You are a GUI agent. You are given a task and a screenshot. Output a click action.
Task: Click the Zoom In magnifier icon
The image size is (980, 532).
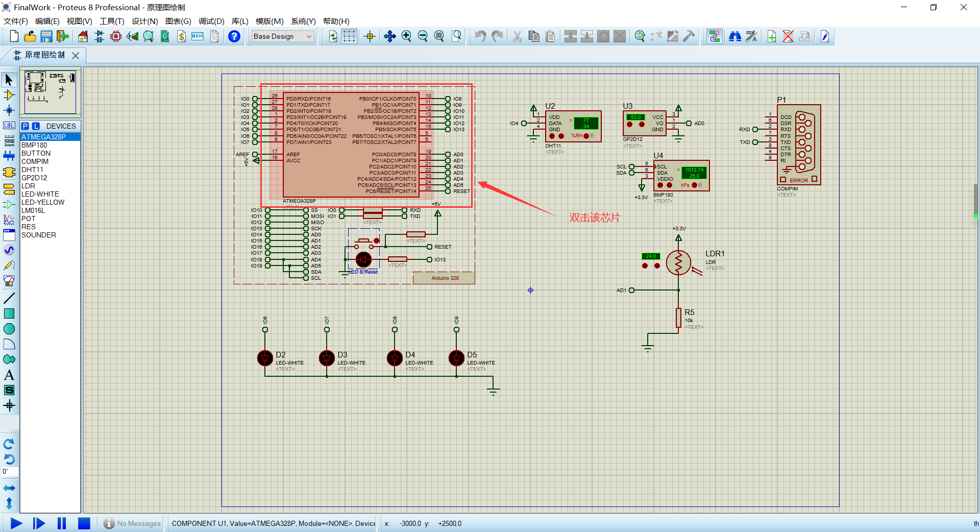point(406,36)
